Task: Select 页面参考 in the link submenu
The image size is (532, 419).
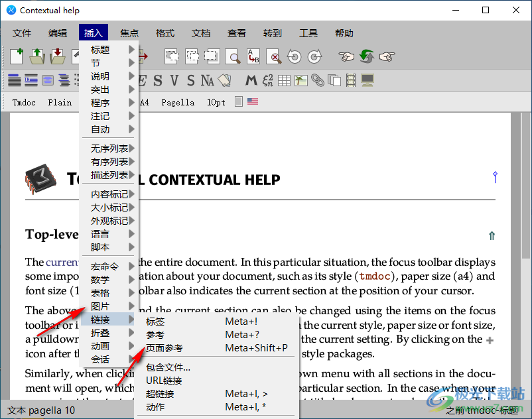Action: tap(216, 348)
